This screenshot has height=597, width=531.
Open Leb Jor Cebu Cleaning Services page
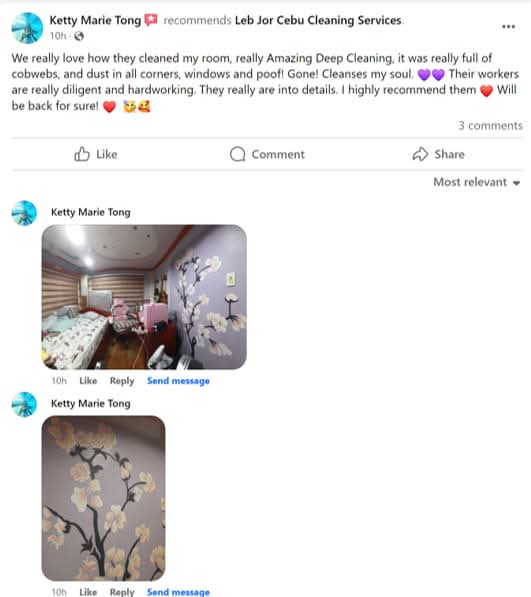pos(318,20)
